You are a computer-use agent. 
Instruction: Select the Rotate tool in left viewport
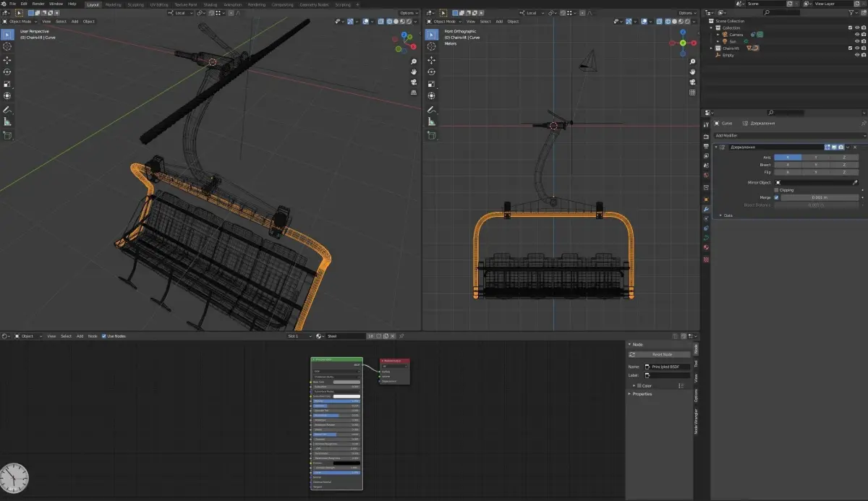coord(7,72)
